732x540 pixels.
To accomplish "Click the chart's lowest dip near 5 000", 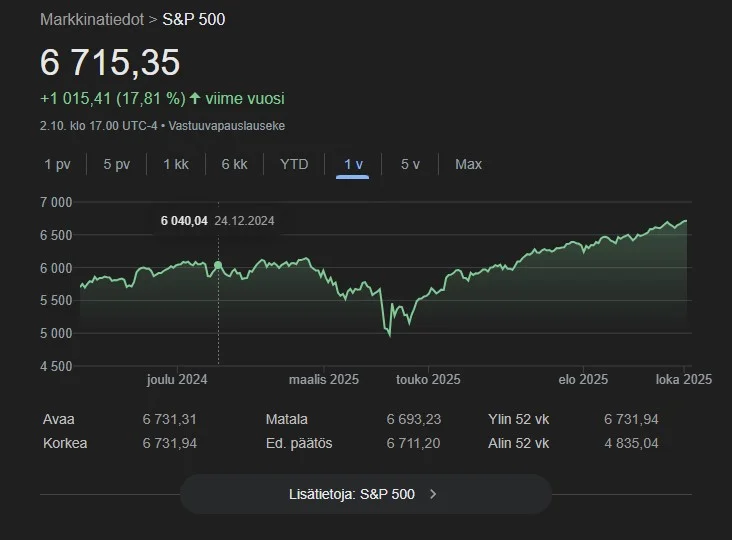I will [389, 334].
